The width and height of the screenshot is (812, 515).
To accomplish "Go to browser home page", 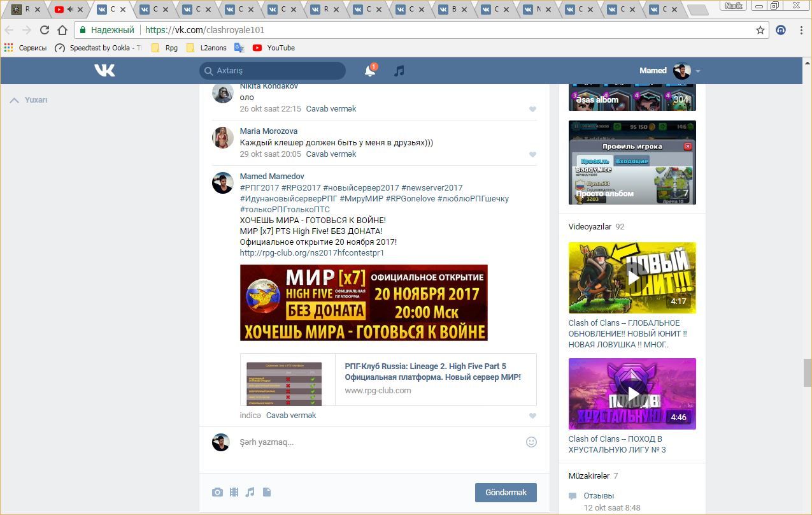I will 62,30.
